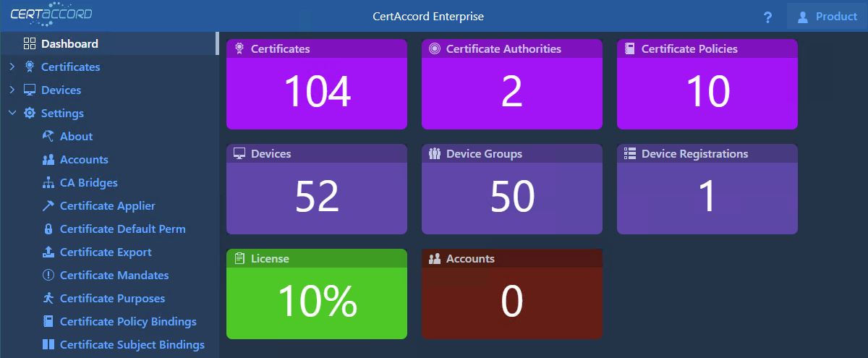Collapse the Settings tree node
This screenshot has height=358, width=868.
click(12, 113)
